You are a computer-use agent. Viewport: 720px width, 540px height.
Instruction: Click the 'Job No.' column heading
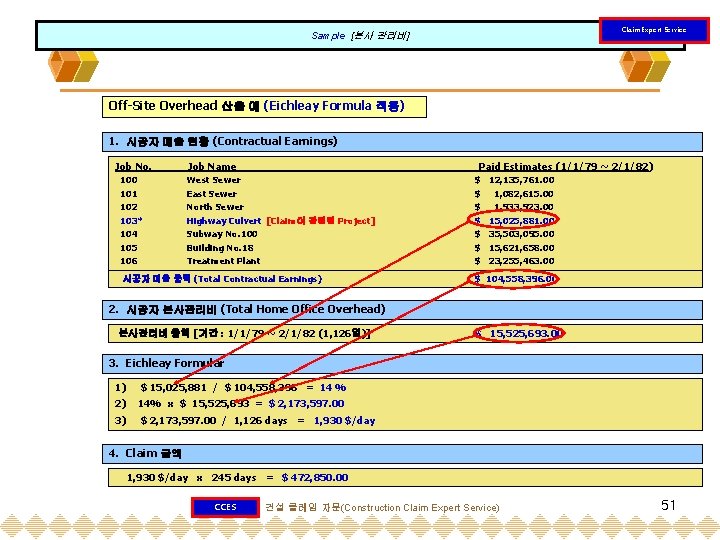tap(133, 166)
